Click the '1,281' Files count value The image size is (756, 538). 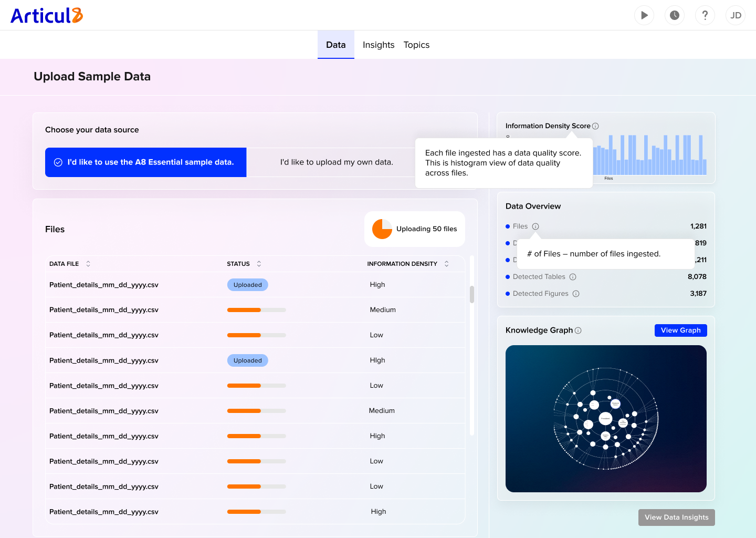pos(698,226)
